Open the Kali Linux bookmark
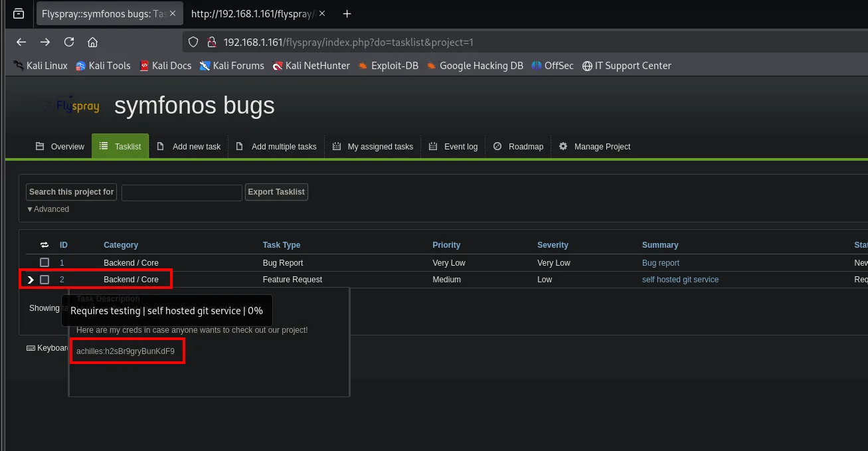The image size is (868, 451). pos(41,65)
